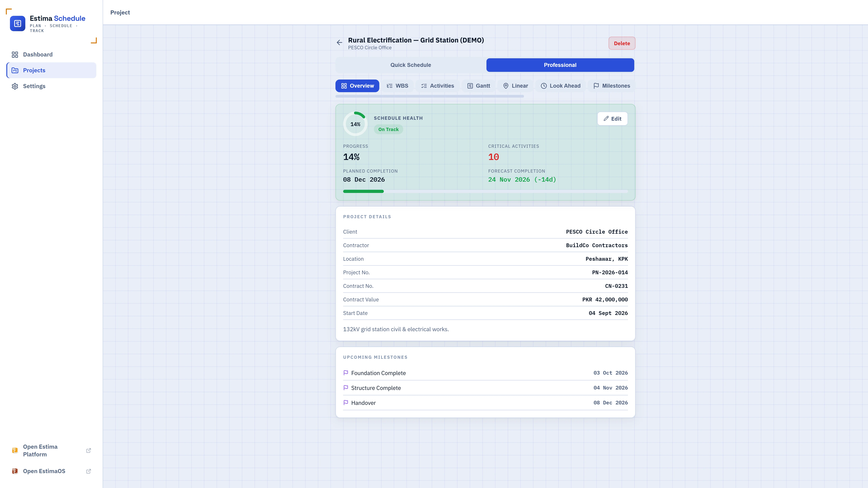Click the Projects chart icon
Image resolution: width=868 pixels, height=488 pixels.
[x=15, y=70]
